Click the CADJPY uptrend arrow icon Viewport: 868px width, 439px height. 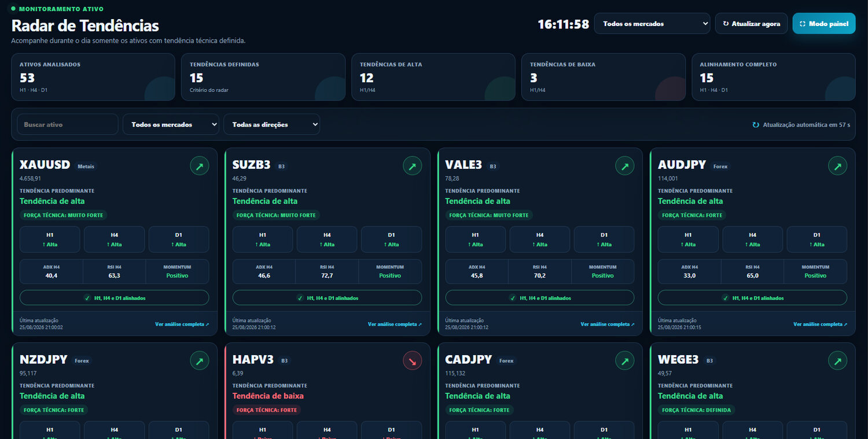coord(625,361)
